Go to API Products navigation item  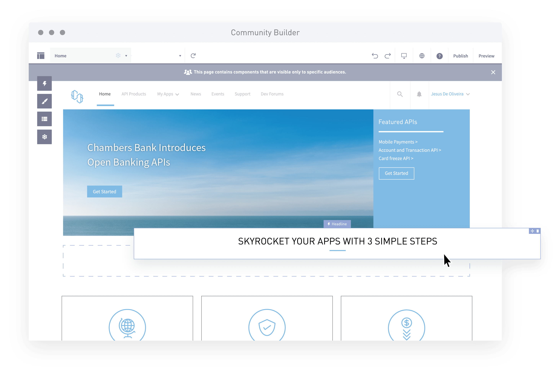134,94
